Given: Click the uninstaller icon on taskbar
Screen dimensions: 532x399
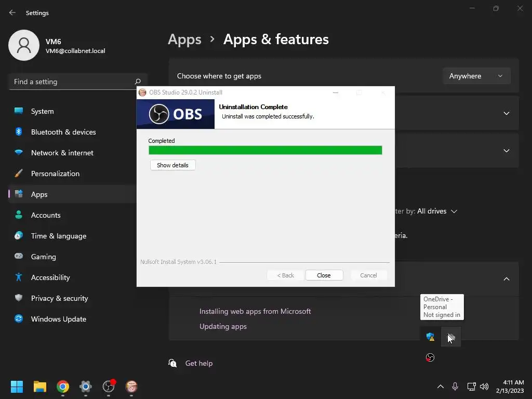Looking at the screenshot, I should point(131,387).
